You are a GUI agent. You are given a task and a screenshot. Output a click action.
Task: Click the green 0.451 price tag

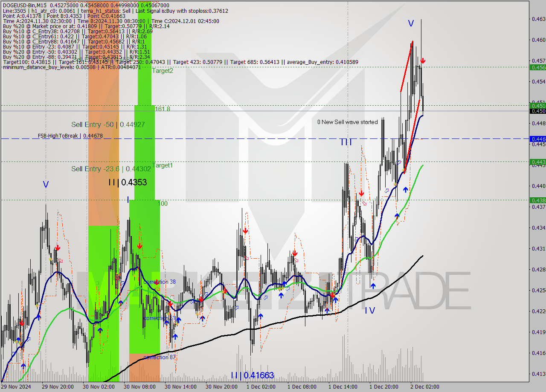(537, 106)
